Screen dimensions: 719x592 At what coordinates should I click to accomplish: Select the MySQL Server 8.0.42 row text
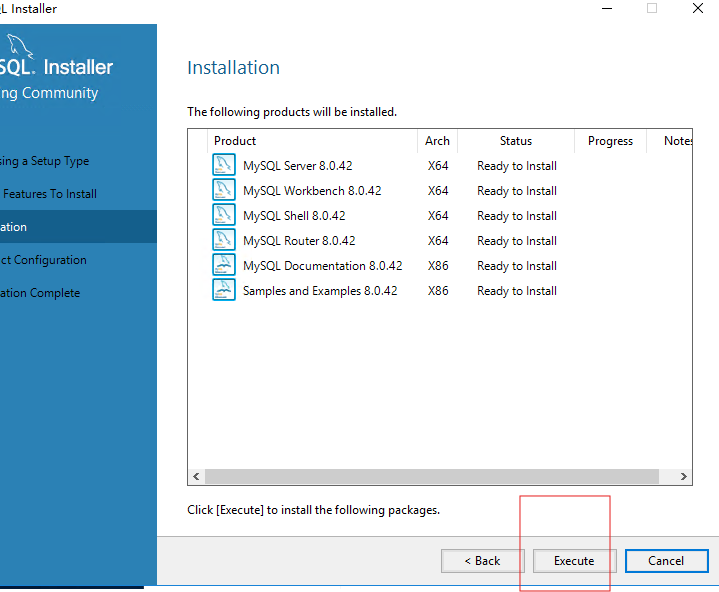coord(298,166)
